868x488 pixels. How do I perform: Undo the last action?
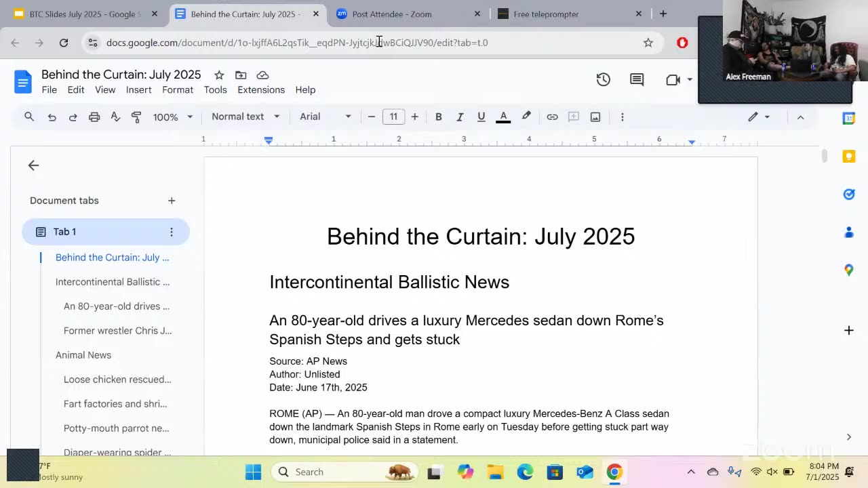click(x=52, y=117)
